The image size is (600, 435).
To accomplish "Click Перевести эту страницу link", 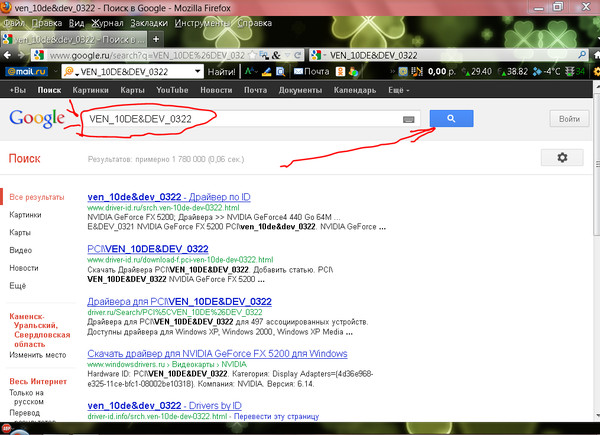I will click(x=276, y=416).
